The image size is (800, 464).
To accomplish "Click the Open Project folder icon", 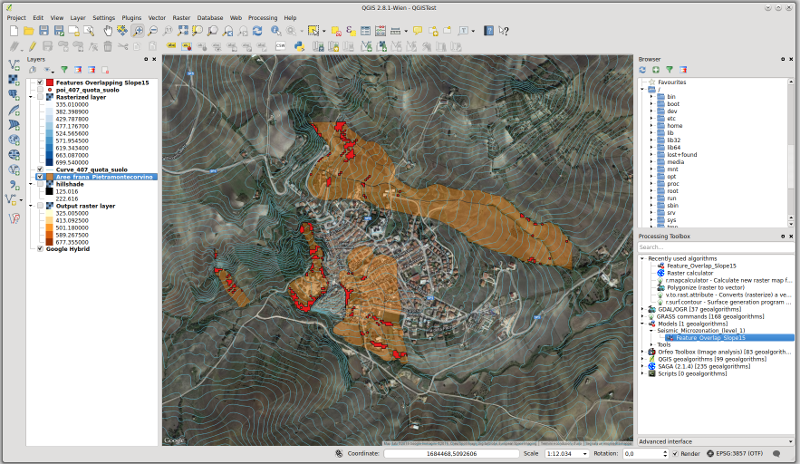I will [x=28, y=31].
